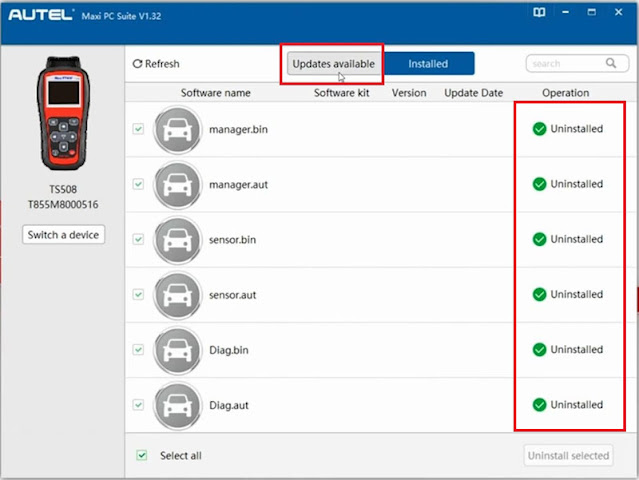Click Uninstalled status text for manager.aut

pos(577,184)
